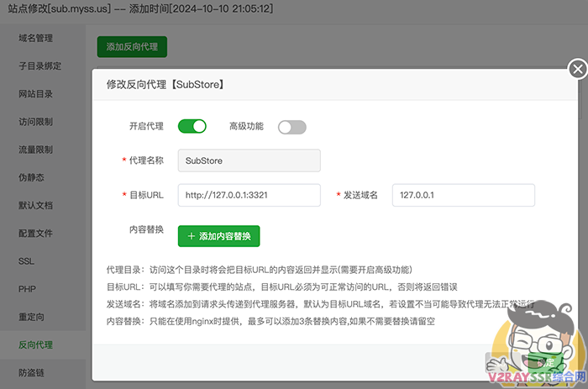Image resolution: width=588 pixels, height=389 pixels.
Task: Click the 代理名称 field containing SubStore
Action: (249, 160)
